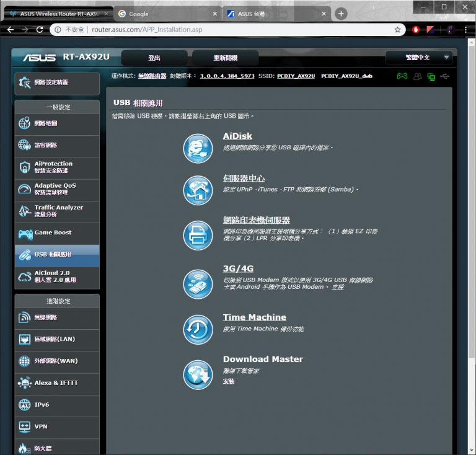
Task: Click the 重新開機 reboot button
Action: tap(225, 58)
